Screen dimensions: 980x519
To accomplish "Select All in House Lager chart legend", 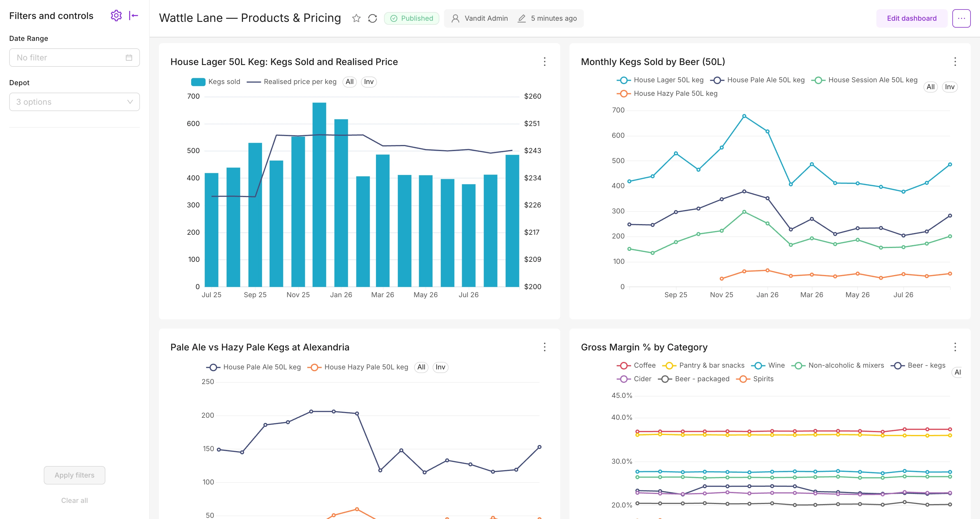I will tap(349, 82).
